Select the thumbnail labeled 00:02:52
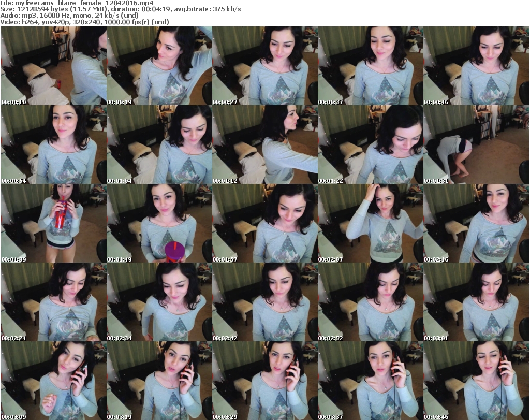530x420 pixels. coord(371,302)
